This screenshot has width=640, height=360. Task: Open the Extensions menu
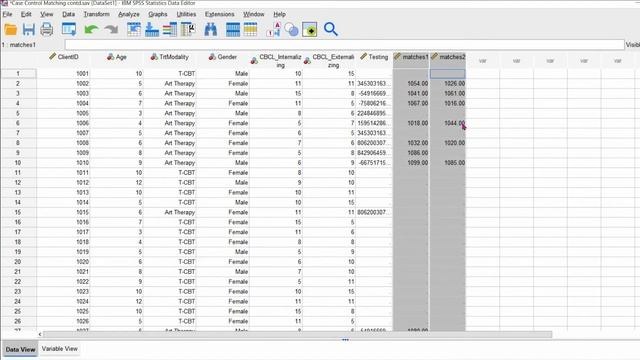pos(220,14)
